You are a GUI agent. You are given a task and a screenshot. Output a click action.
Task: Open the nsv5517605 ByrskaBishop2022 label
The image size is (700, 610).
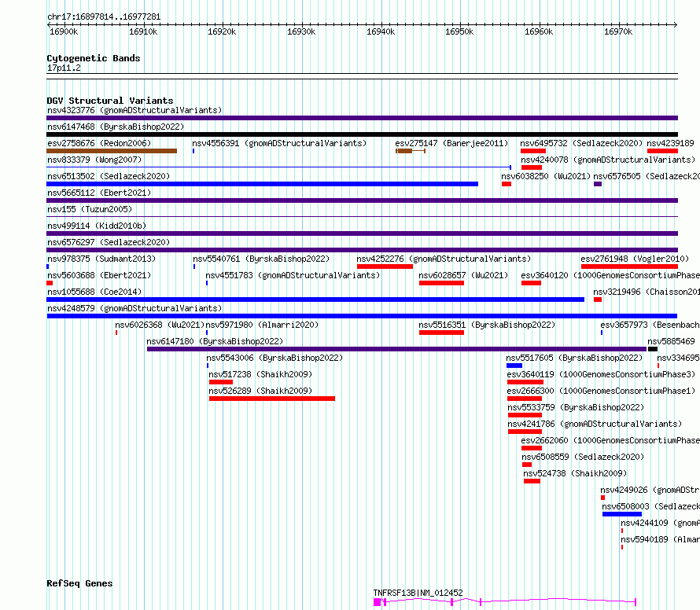coord(574,358)
